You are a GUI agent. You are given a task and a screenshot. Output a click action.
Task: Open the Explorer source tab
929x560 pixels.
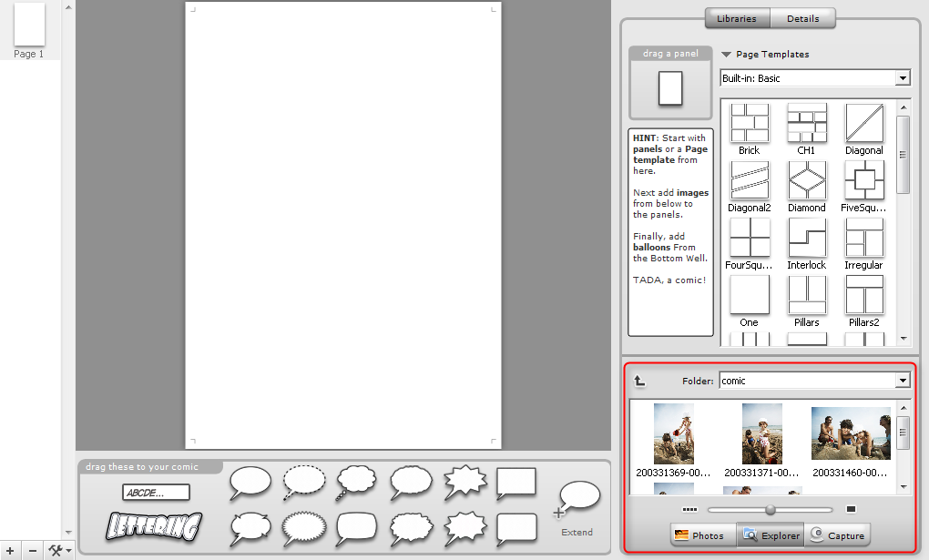771,535
